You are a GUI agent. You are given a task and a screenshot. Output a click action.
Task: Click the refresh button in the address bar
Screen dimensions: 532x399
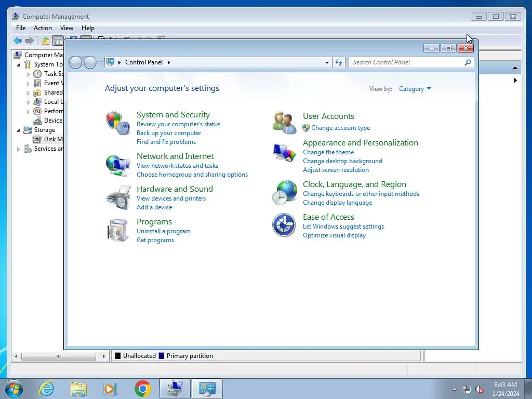point(339,62)
